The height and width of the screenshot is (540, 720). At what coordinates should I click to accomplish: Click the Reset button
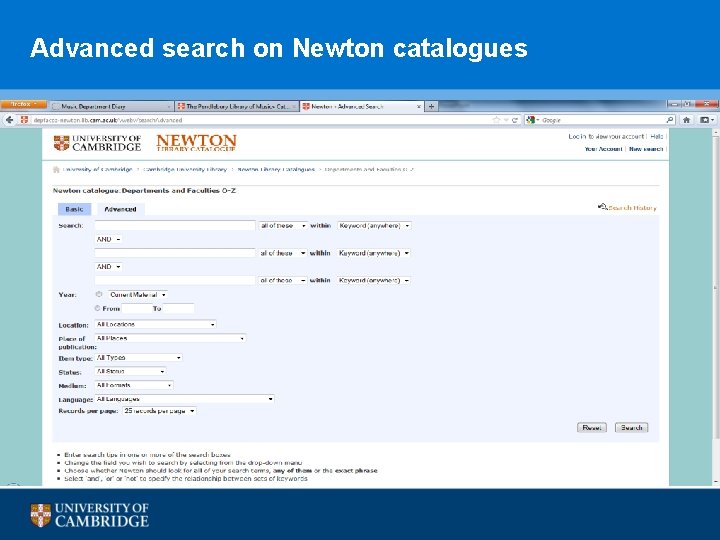click(x=592, y=428)
